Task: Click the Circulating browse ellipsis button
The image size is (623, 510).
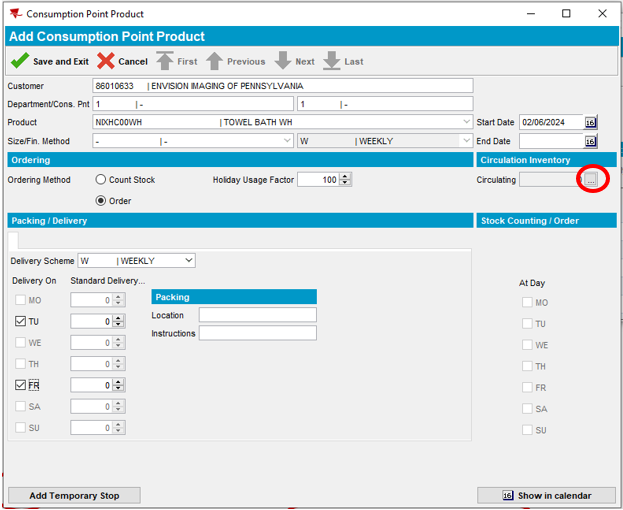Action: [x=591, y=180]
